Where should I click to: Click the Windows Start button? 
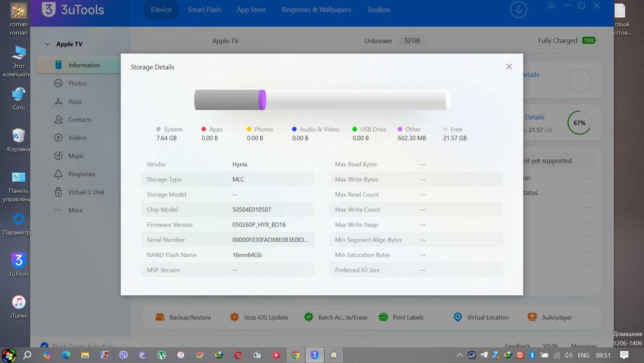click(x=8, y=355)
